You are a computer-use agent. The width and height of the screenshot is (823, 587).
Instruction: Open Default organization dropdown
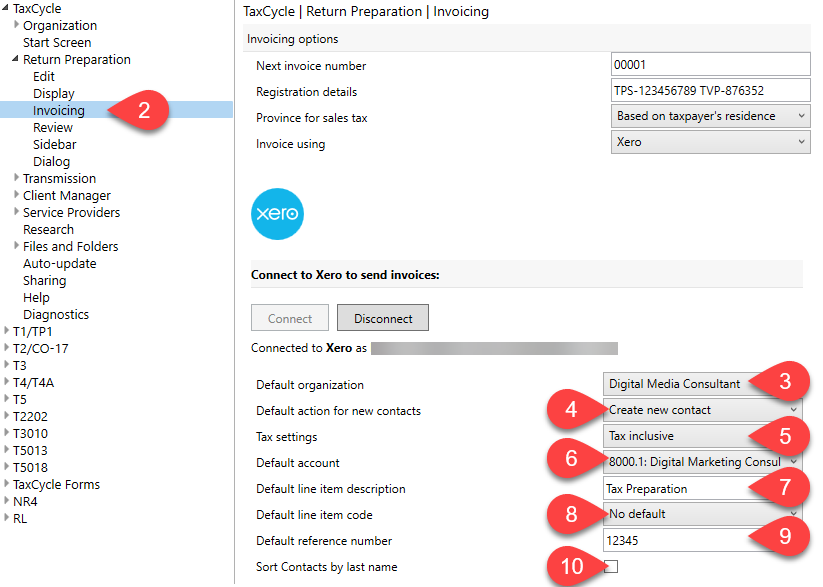(702, 384)
